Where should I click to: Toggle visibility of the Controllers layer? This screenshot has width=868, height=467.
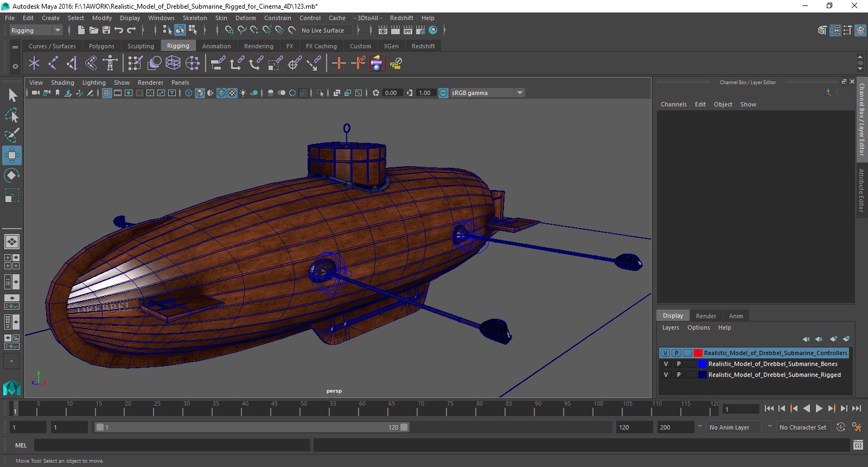[666, 353]
